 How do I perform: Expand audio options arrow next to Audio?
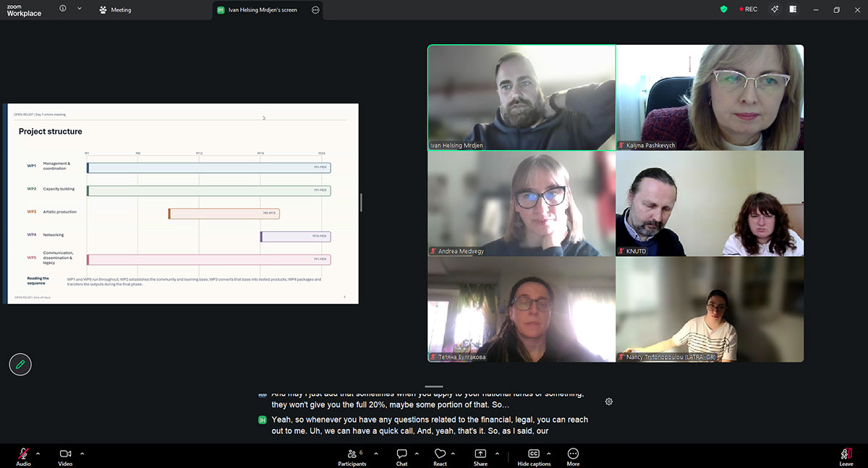(x=38, y=454)
